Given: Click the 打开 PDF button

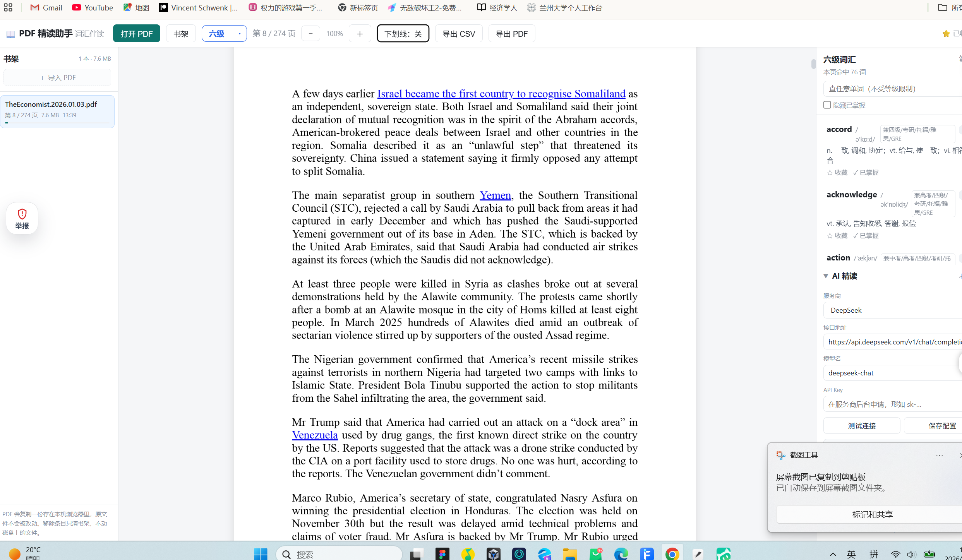Looking at the screenshot, I should (137, 34).
